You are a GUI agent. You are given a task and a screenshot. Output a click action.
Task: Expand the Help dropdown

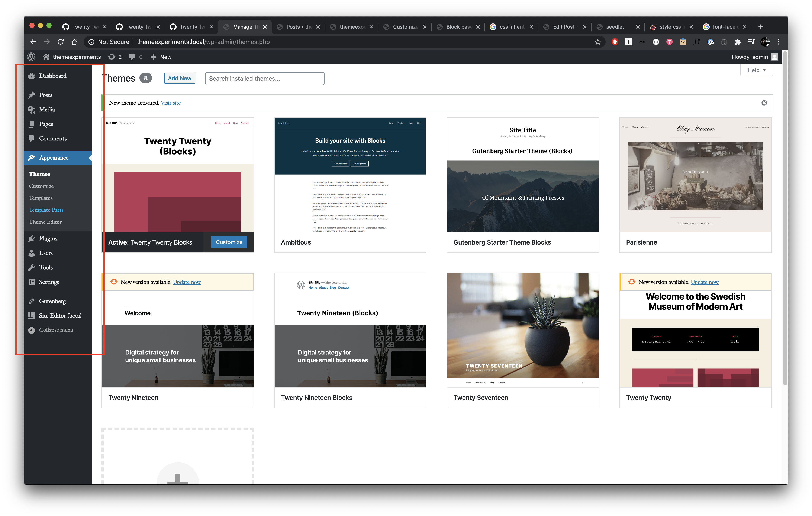pyautogui.click(x=756, y=70)
